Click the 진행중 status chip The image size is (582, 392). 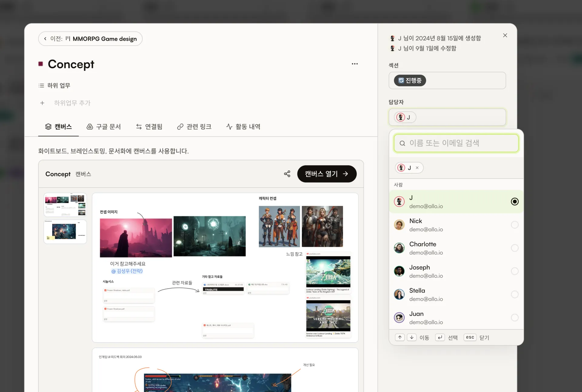point(410,80)
